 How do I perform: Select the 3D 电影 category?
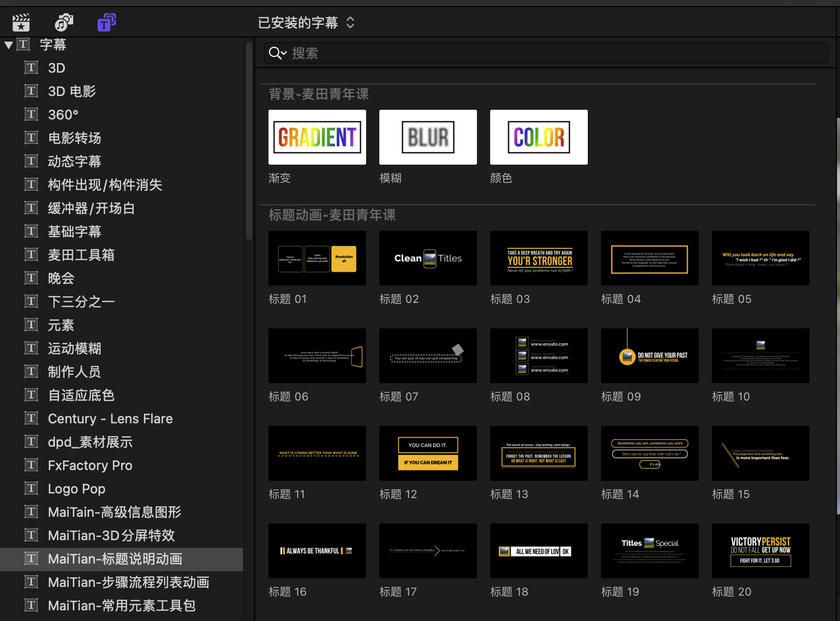[122, 91]
